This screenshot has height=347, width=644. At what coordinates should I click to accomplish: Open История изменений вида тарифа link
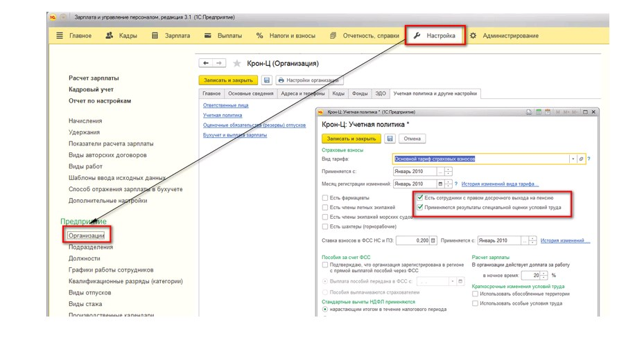coord(500,184)
